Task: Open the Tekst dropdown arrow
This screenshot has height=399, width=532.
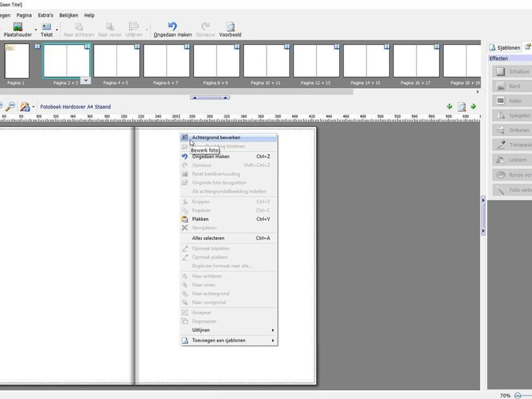Action: coord(57,30)
